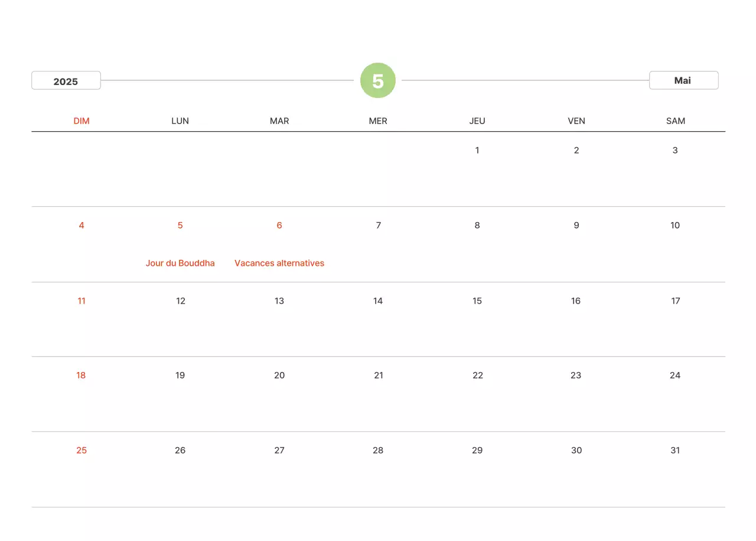Select Thursday May 1 date
The width and height of the screenshot is (756, 541).
point(477,151)
